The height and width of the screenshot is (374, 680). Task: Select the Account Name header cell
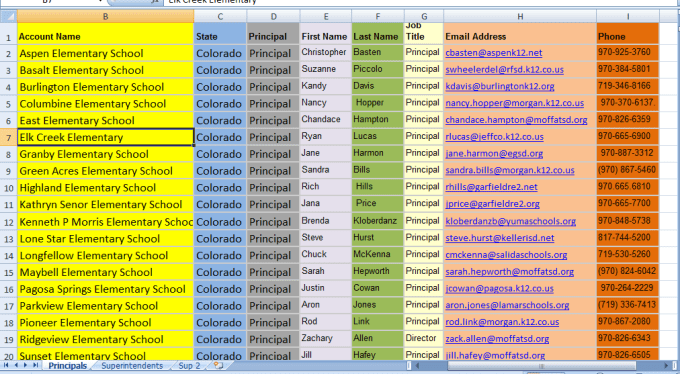pos(105,34)
